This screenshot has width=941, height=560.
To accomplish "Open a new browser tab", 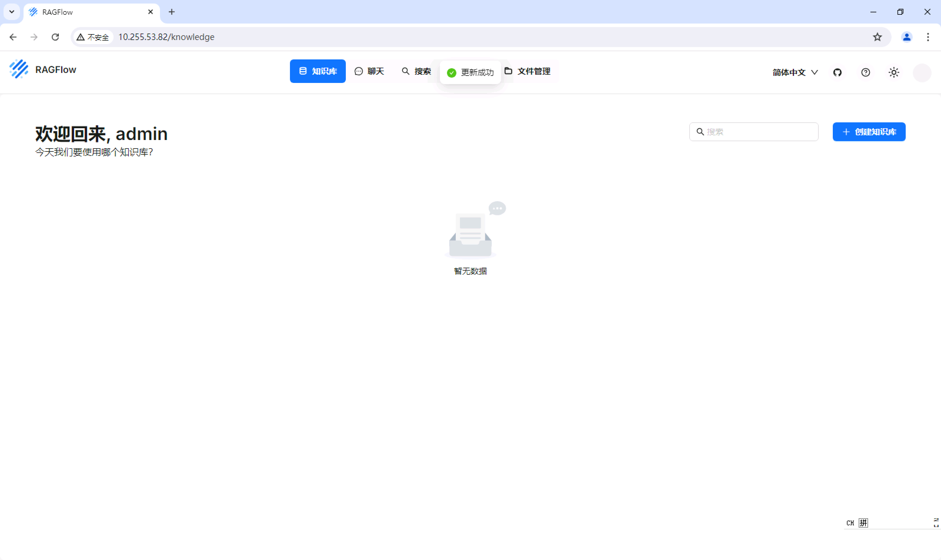I will pyautogui.click(x=172, y=12).
